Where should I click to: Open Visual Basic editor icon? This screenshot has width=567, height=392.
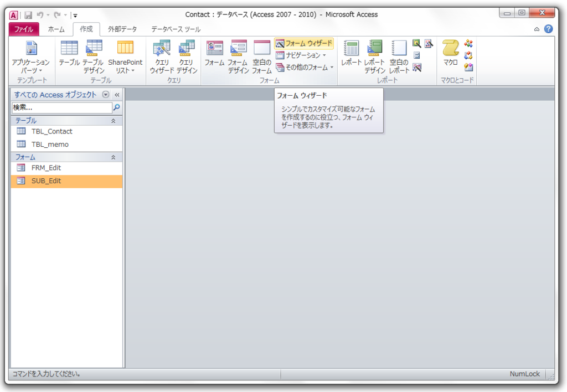tap(468, 67)
